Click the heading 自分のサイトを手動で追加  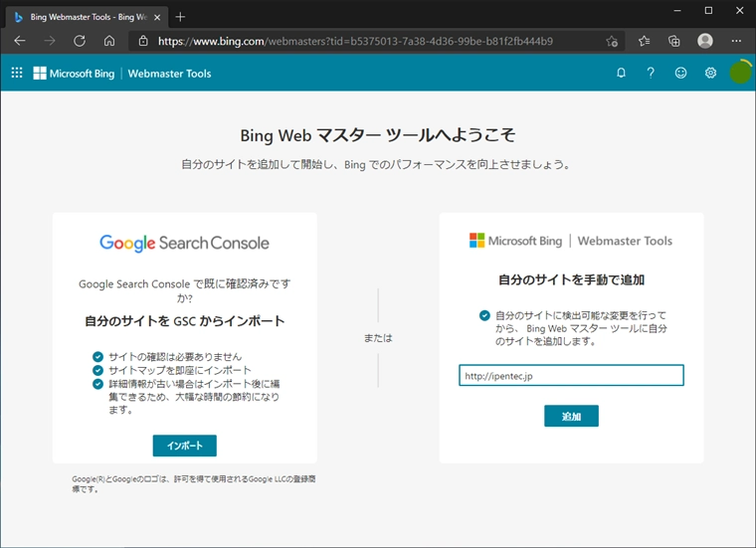click(x=571, y=279)
